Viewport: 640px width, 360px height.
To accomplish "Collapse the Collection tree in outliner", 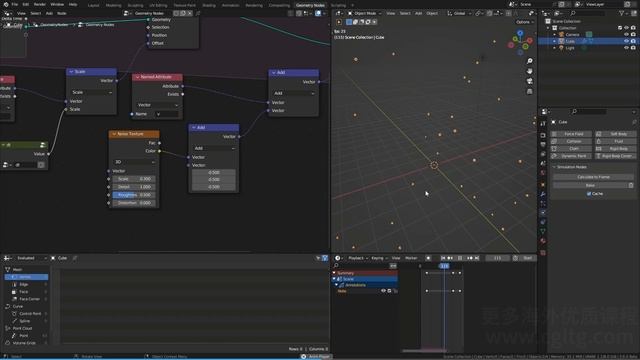I will coord(548,28).
